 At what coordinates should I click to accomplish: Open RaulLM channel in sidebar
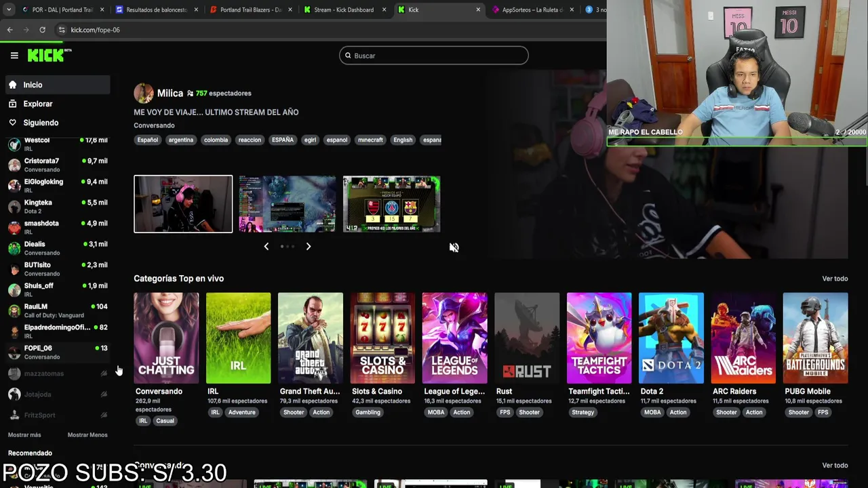58,310
